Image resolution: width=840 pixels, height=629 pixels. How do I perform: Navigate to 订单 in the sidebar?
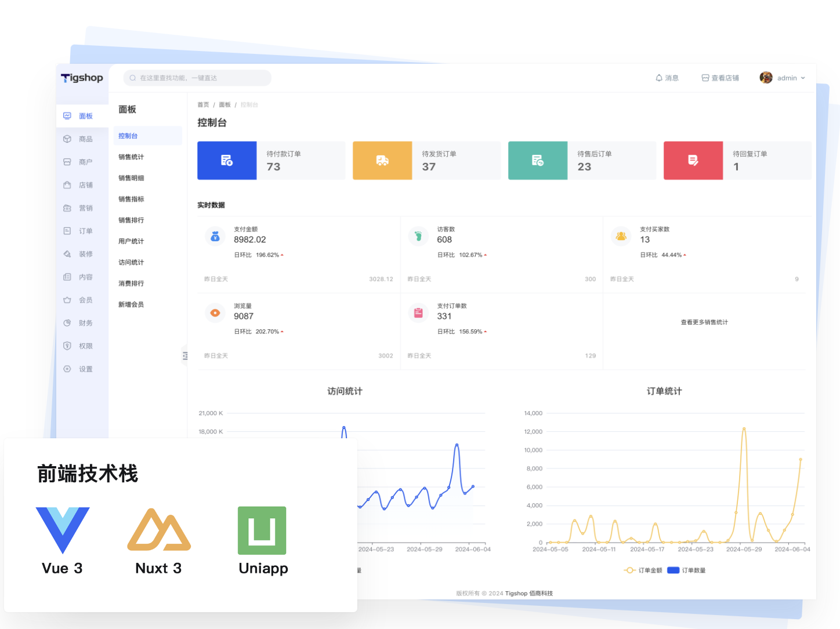tap(82, 231)
